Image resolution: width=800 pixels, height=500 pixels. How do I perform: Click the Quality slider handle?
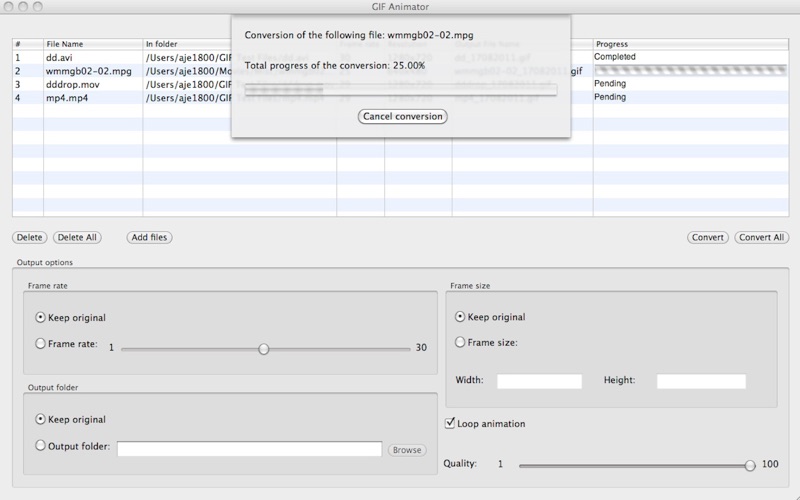point(749,465)
